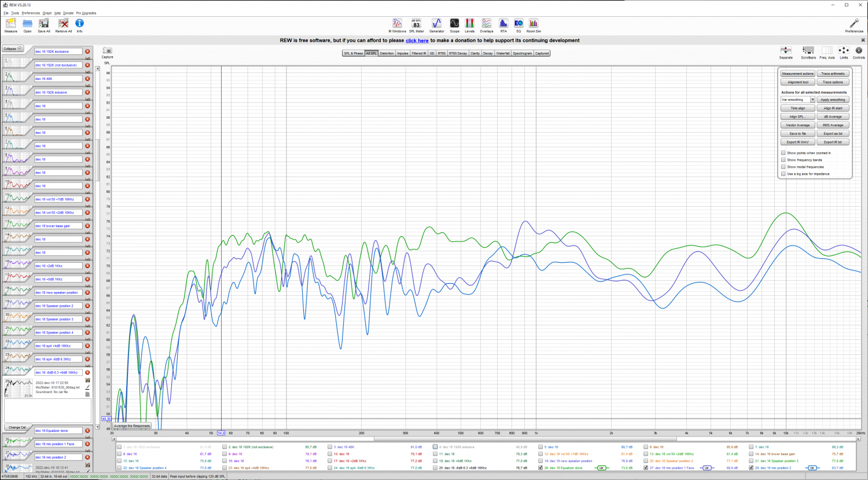Image resolution: width=868 pixels, height=480 pixels.
Task: Open the SPL Meter tool
Action: (x=416, y=23)
